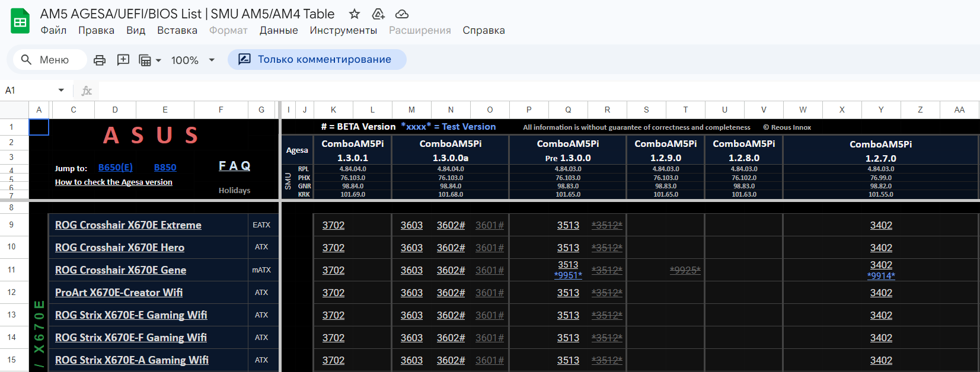Open ROG Strix X670E-E Gaming Wifi link
Image resolution: width=980 pixels, height=372 pixels.
[131, 315]
